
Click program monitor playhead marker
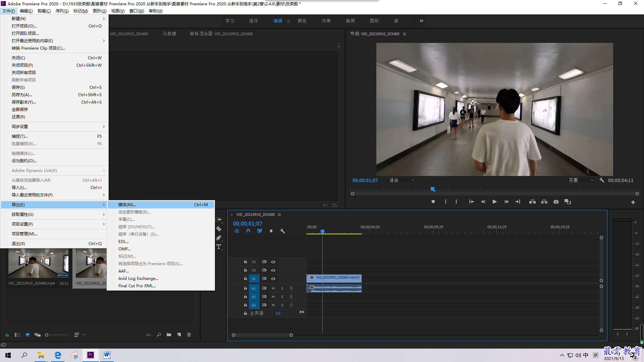click(x=433, y=189)
